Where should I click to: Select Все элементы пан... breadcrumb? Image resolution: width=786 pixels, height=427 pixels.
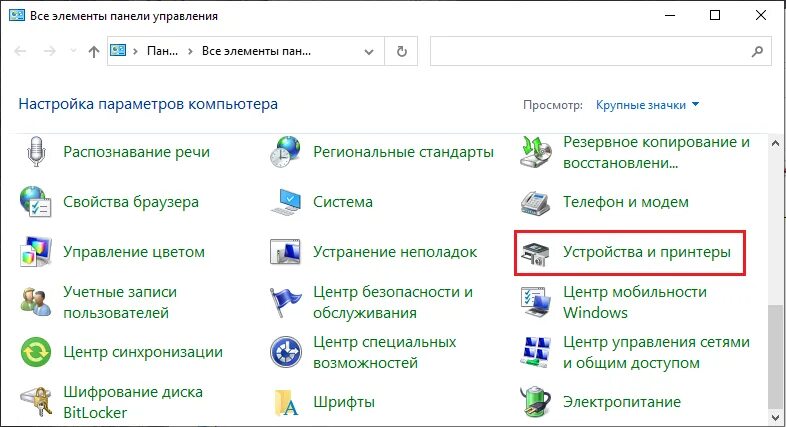256,51
